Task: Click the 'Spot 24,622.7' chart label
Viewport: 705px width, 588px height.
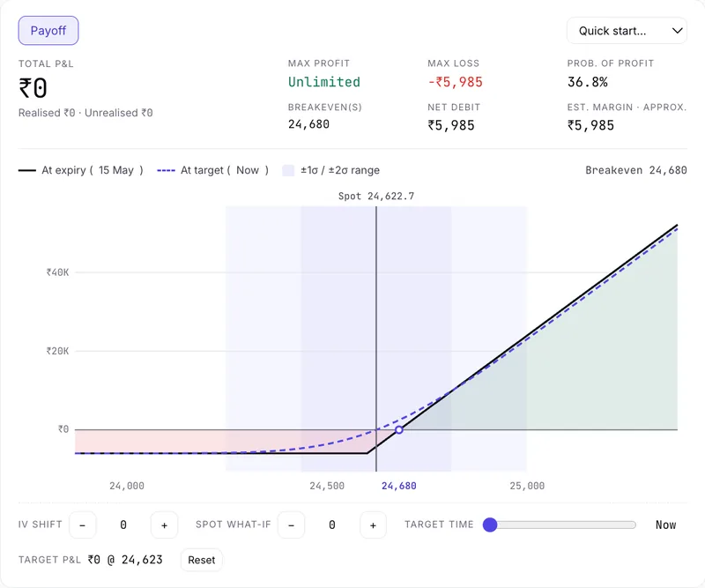Action: click(376, 197)
